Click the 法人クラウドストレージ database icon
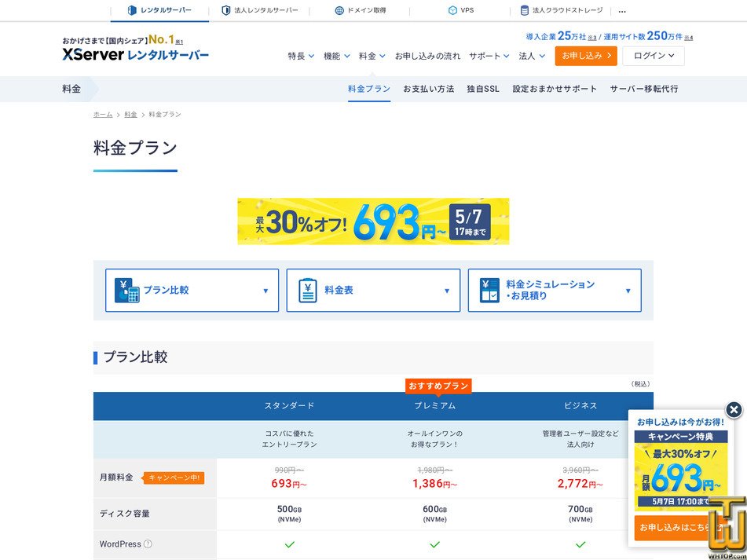 click(x=525, y=10)
